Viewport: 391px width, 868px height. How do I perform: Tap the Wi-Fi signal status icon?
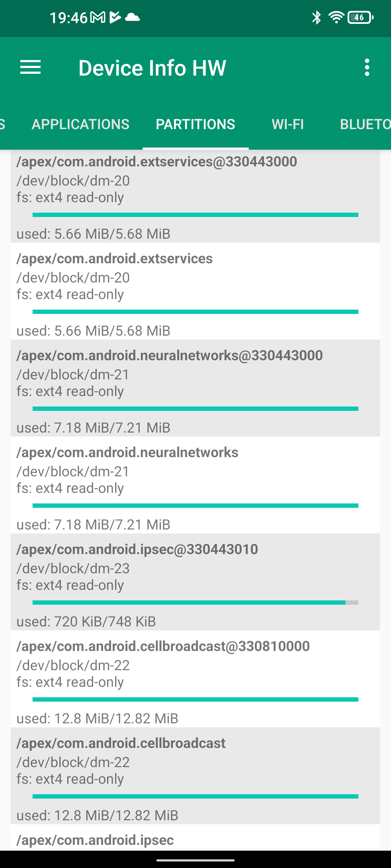[336, 17]
